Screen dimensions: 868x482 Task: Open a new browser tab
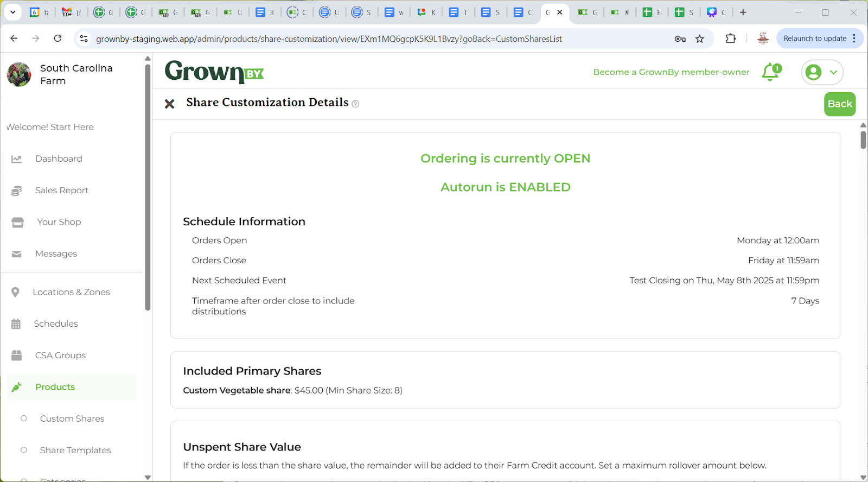(x=743, y=12)
